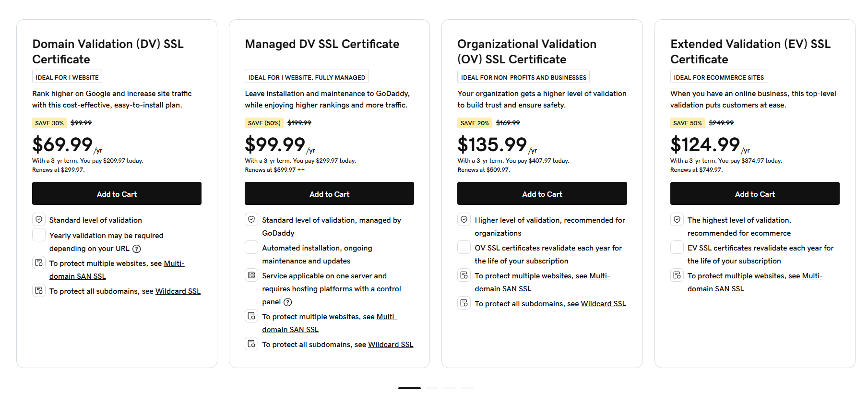
Task: Jump to last carousel page indicator
Action: (467, 388)
